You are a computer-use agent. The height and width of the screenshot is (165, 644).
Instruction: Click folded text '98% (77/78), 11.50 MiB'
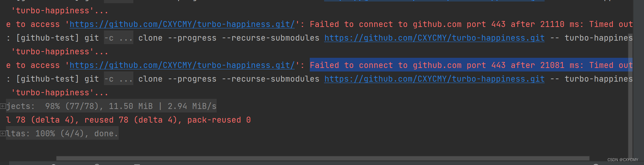99,106
